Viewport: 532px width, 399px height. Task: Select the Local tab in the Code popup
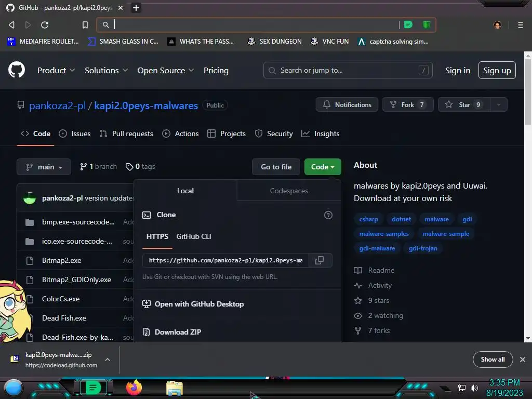pyautogui.click(x=185, y=191)
